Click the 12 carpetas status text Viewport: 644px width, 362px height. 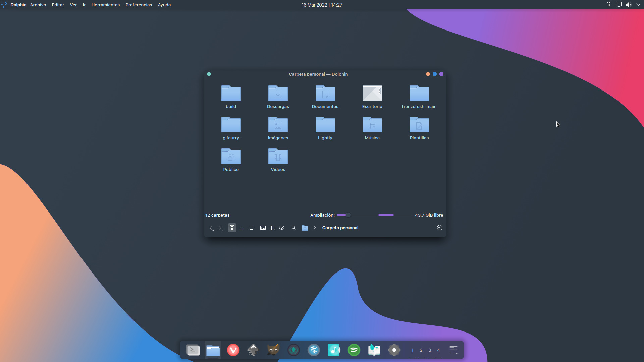click(217, 215)
